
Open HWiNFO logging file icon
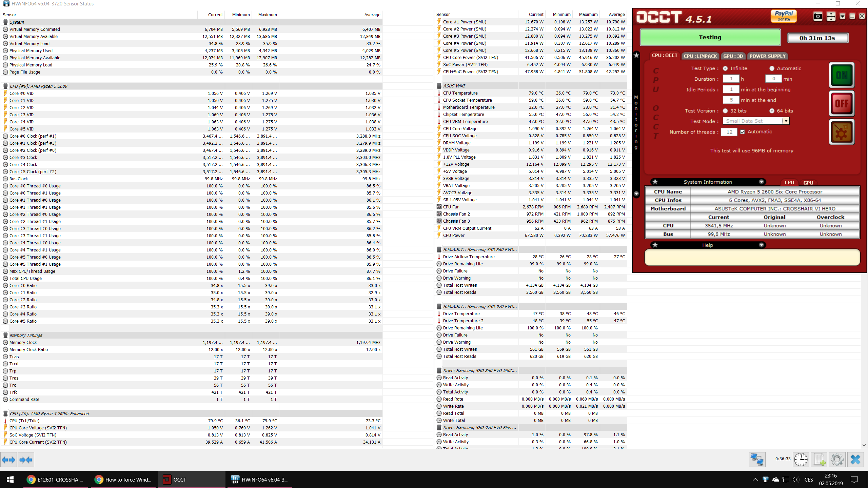[819, 460]
